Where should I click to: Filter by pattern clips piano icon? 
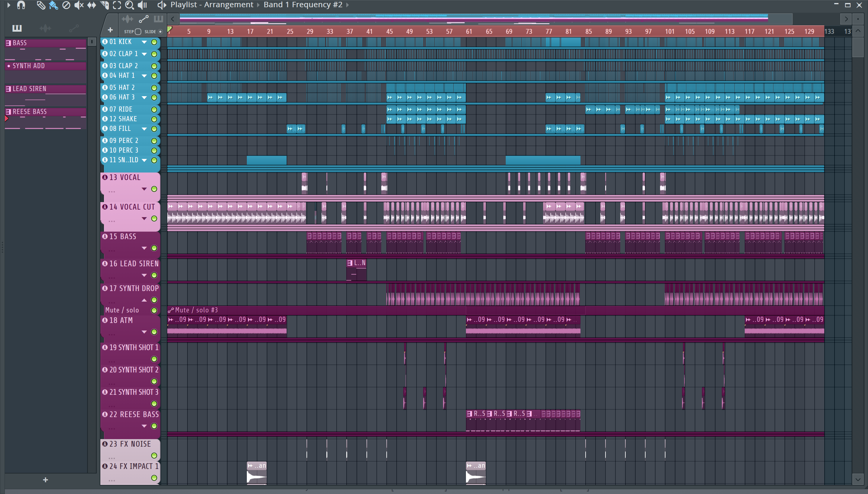pos(158,19)
